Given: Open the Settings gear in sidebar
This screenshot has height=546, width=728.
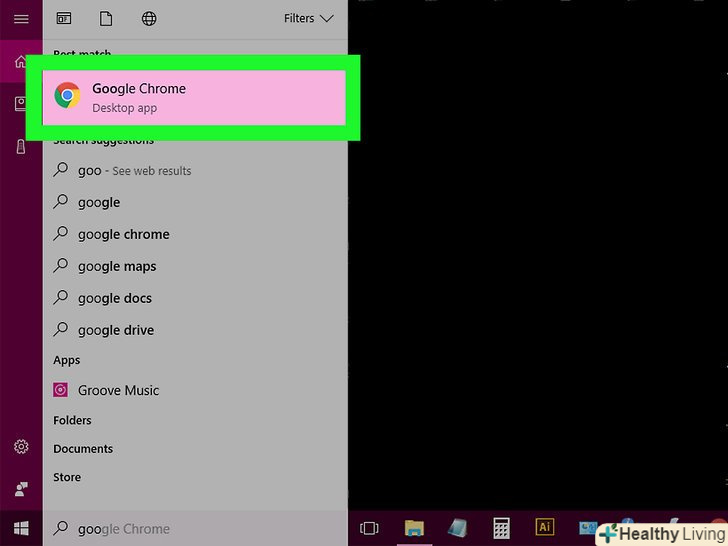Looking at the screenshot, I should [21, 447].
